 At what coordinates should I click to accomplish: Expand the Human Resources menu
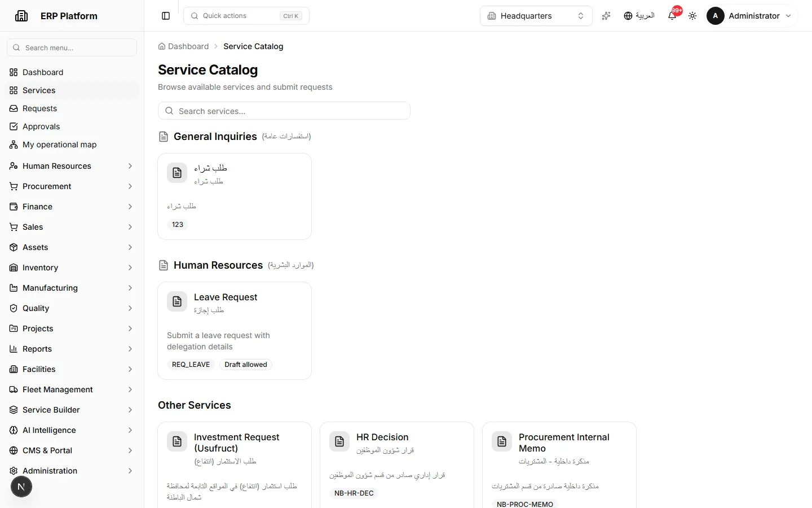tap(72, 166)
